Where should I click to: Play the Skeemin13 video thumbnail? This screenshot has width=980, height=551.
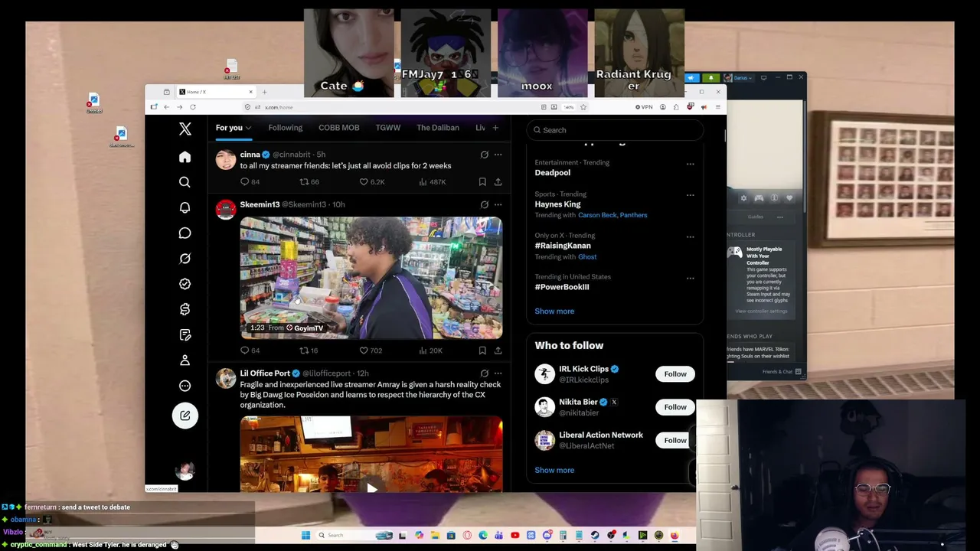371,278
